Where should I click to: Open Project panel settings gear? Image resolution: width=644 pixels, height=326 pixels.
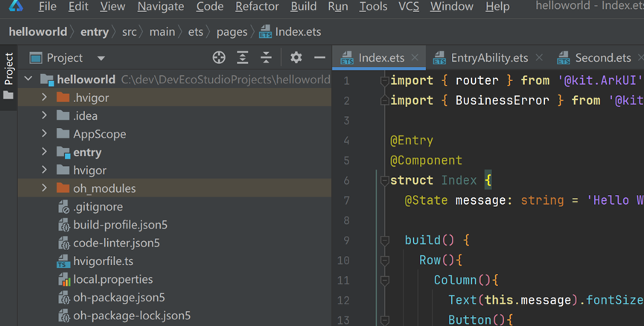point(296,57)
